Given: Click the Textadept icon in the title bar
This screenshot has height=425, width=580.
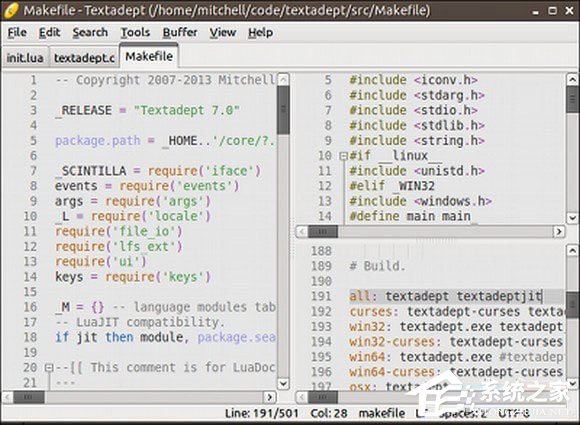Looking at the screenshot, I should coord(10,10).
